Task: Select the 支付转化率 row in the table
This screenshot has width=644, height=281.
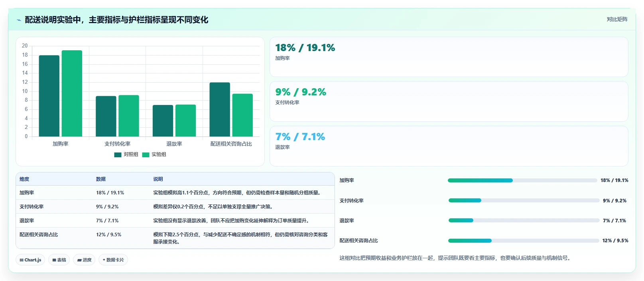Action: pyautogui.click(x=175, y=206)
